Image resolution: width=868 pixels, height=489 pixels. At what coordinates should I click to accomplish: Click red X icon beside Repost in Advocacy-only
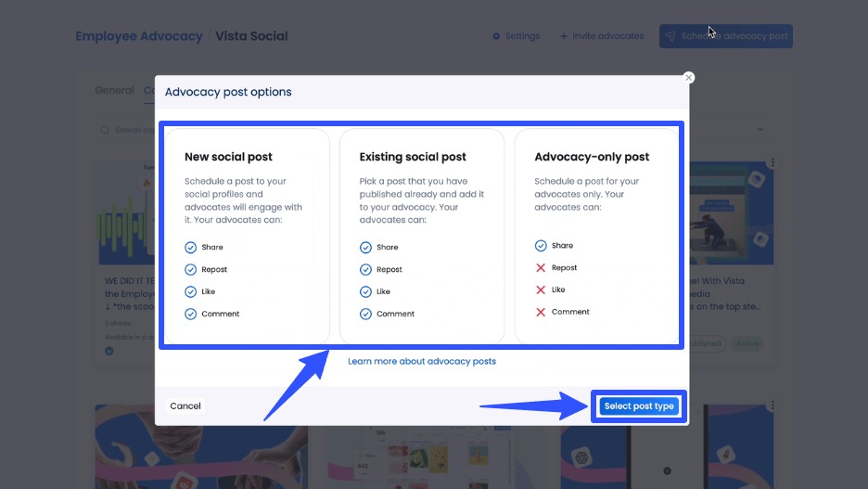click(x=541, y=268)
